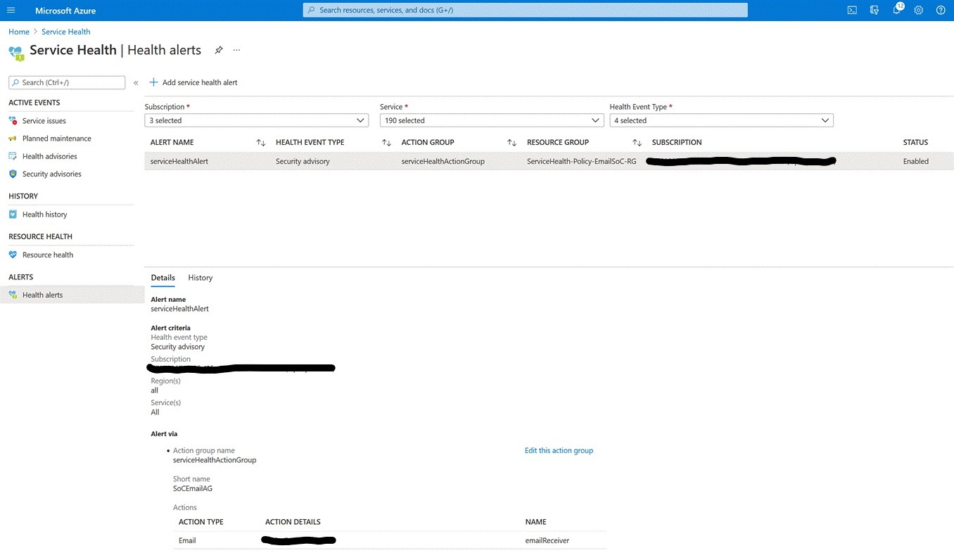
Task: Click the STATUS column header
Action: pyautogui.click(x=915, y=142)
